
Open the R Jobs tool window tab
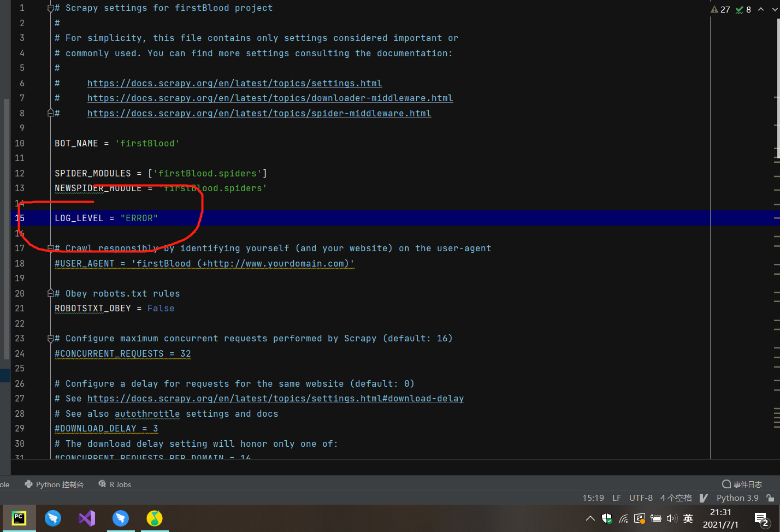[115, 484]
